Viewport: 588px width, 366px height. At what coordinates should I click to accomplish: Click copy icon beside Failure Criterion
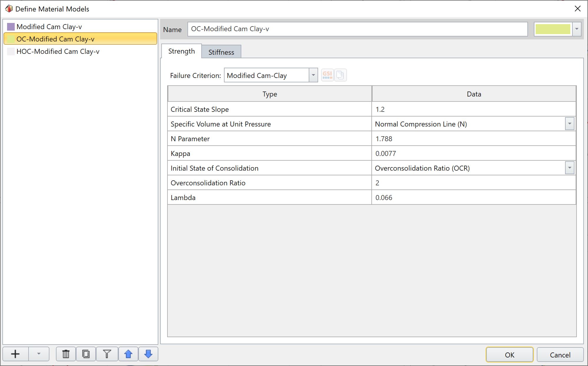(340, 75)
